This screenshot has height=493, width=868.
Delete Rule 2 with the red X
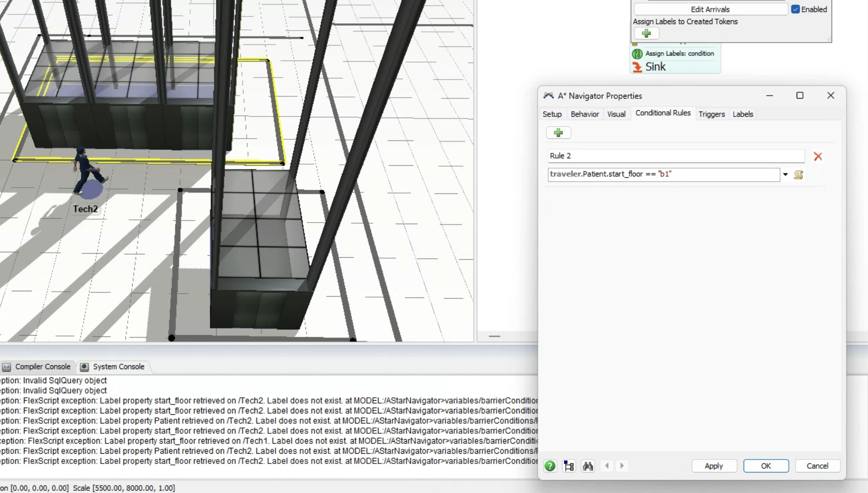(x=817, y=157)
